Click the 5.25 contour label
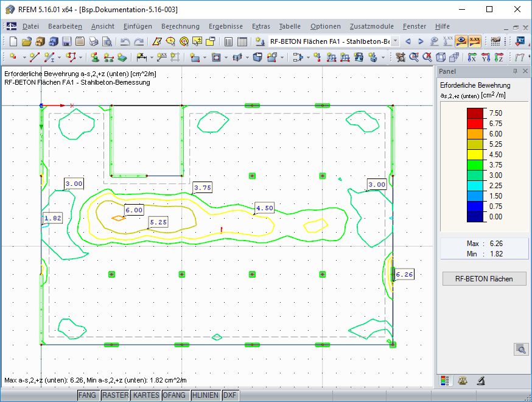Screen dimensions: 532x402 (x=158, y=222)
